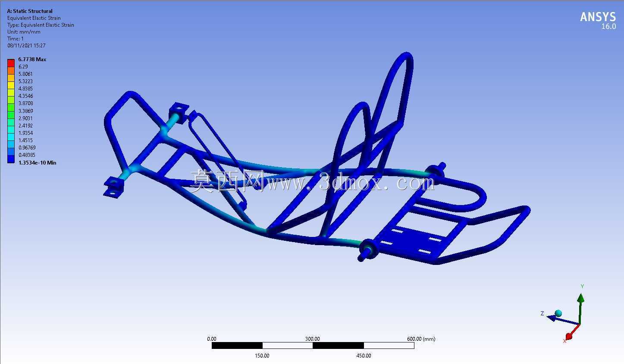
Task: Click the '3.8708' legend value
Action: pyautogui.click(x=25, y=103)
